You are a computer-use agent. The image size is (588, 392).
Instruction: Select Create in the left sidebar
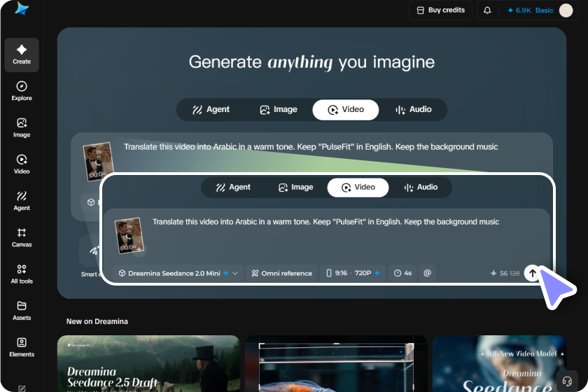click(22, 55)
